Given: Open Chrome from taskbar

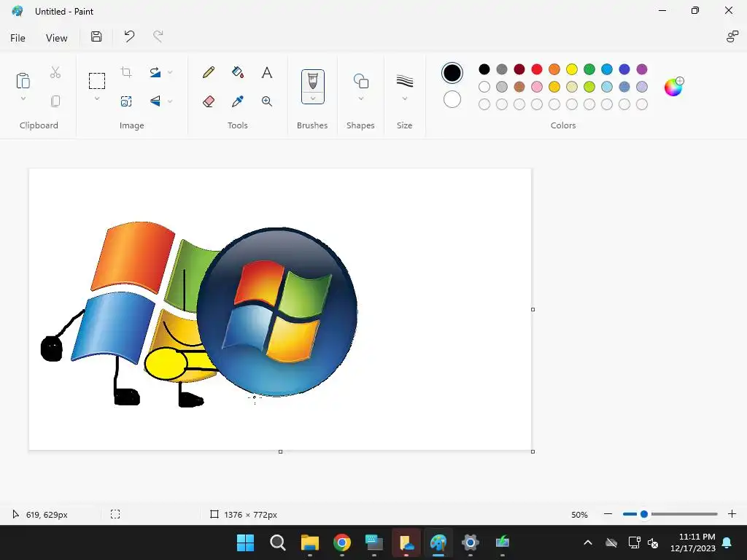Looking at the screenshot, I should click(x=341, y=542).
